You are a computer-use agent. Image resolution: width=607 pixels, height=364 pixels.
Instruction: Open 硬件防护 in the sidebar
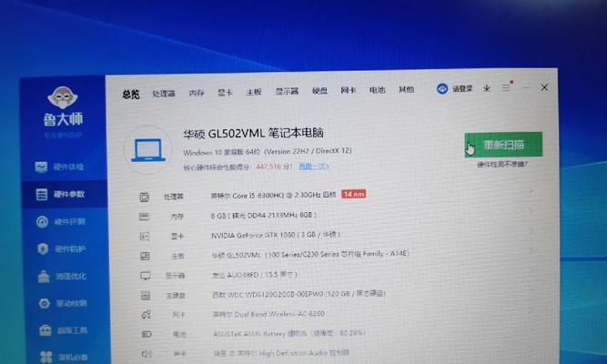pyautogui.click(x=62, y=248)
